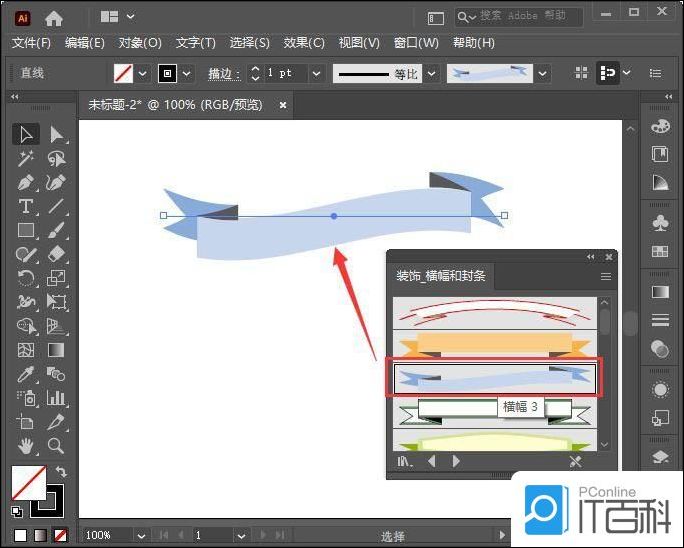The width and height of the screenshot is (684, 548).
Task: Click the Home icon
Action: point(54,18)
